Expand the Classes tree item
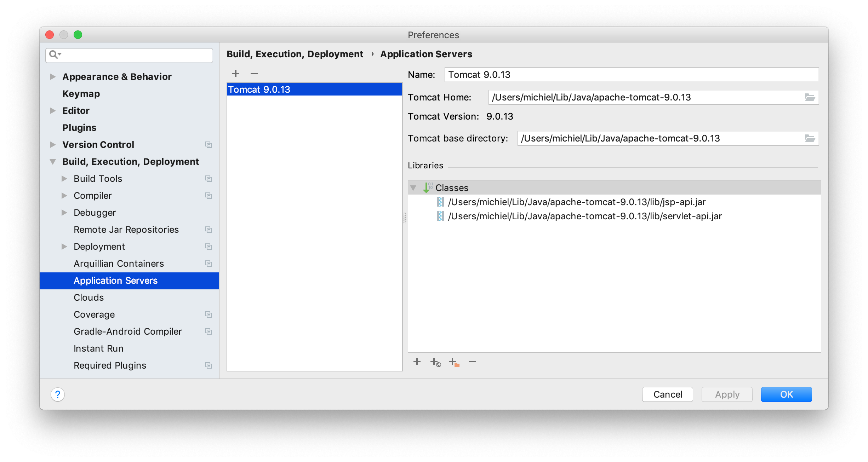This screenshot has width=868, height=462. click(x=412, y=188)
